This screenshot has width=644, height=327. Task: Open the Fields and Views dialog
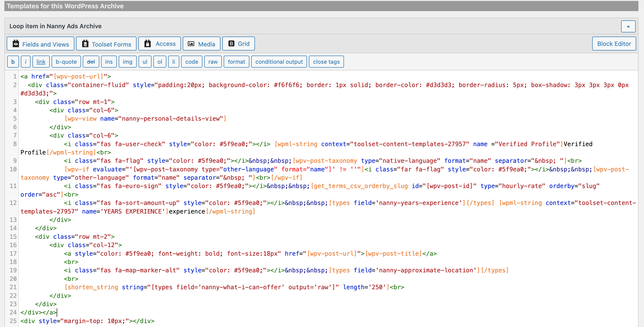click(x=40, y=44)
